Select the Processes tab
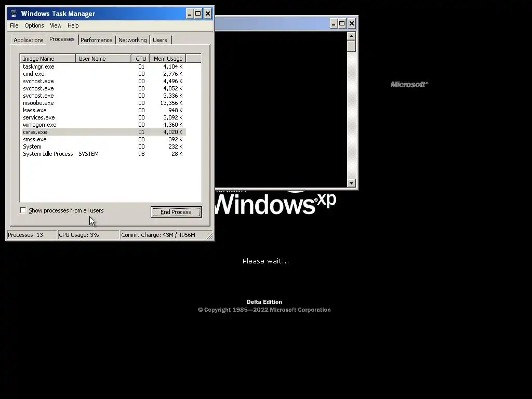This screenshot has height=399, width=532. [x=62, y=39]
